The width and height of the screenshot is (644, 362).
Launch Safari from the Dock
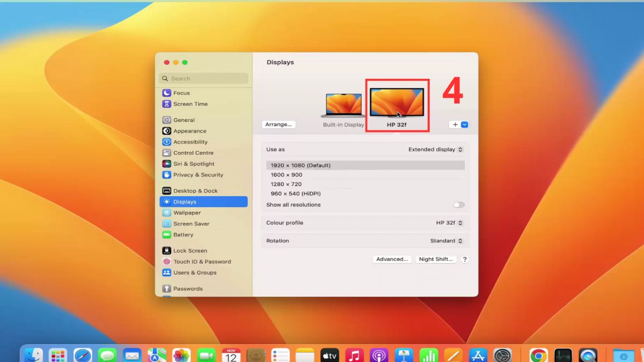83,354
